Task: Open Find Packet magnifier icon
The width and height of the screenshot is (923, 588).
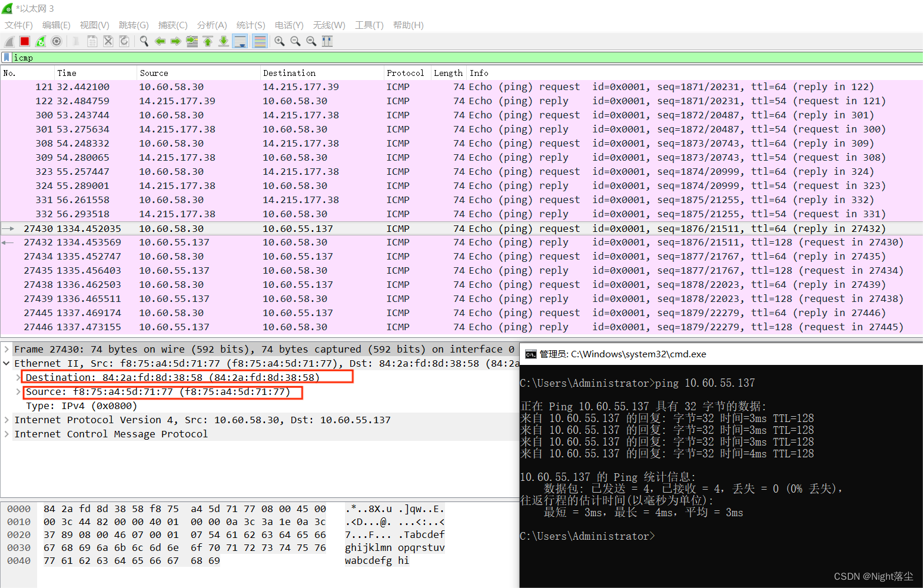Action: coord(144,41)
